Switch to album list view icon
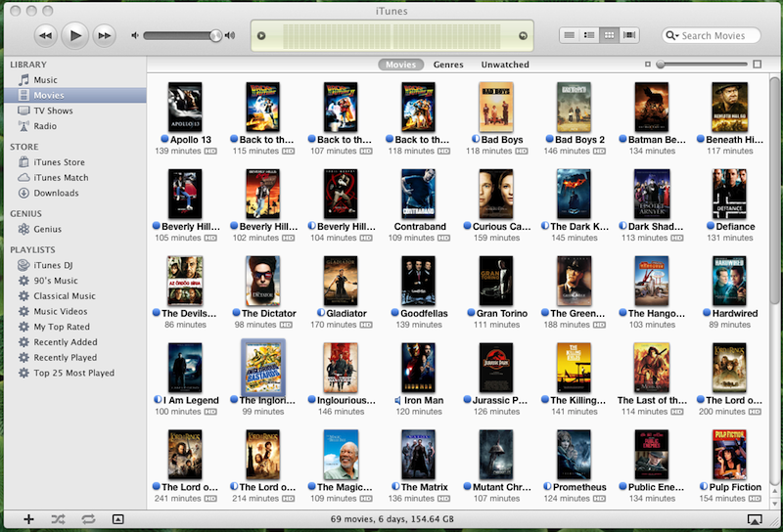 (589, 35)
